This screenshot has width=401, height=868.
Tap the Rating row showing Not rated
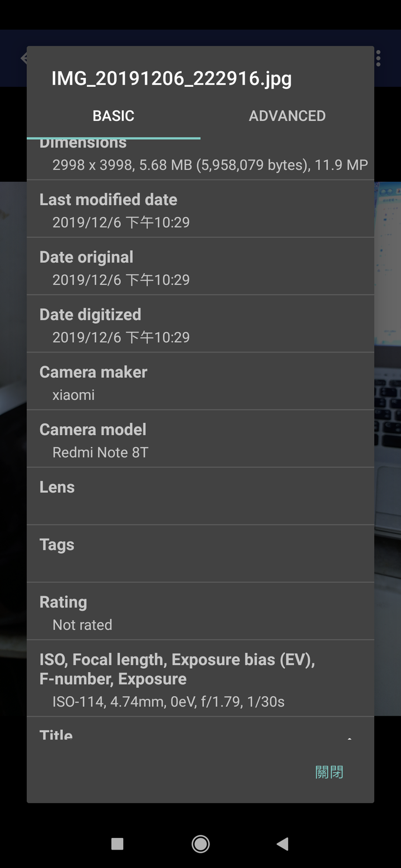tap(200, 611)
